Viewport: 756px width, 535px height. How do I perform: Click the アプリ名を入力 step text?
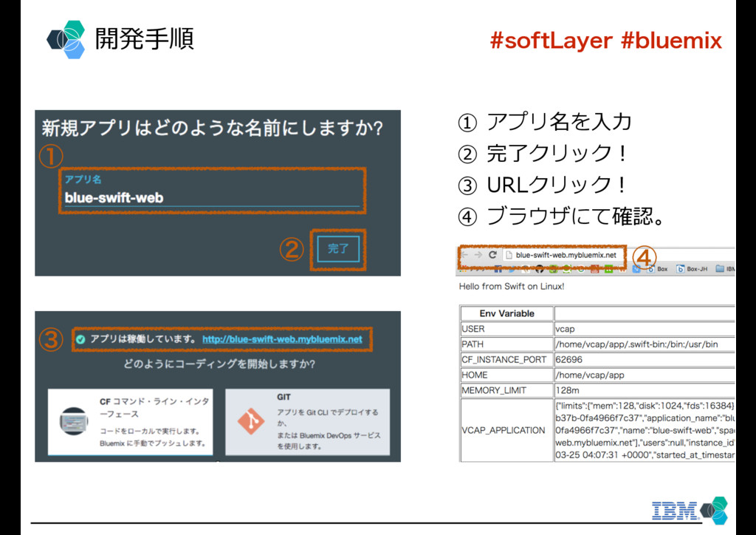(x=559, y=122)
